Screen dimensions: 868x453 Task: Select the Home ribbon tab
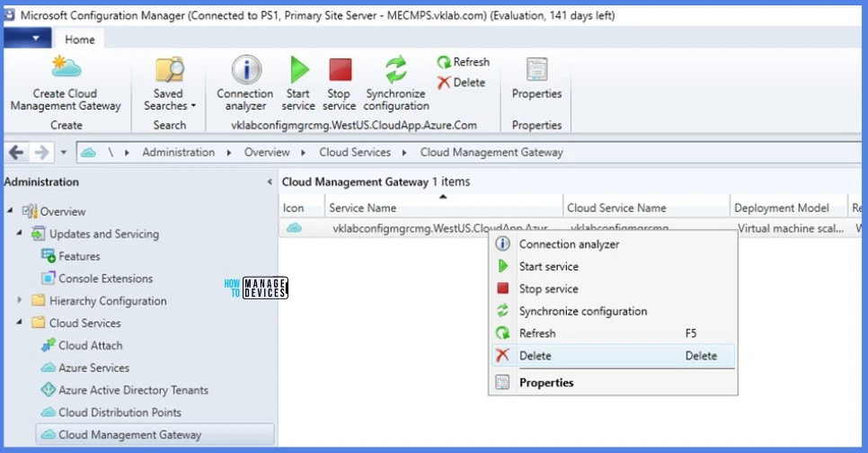(80, 40)
